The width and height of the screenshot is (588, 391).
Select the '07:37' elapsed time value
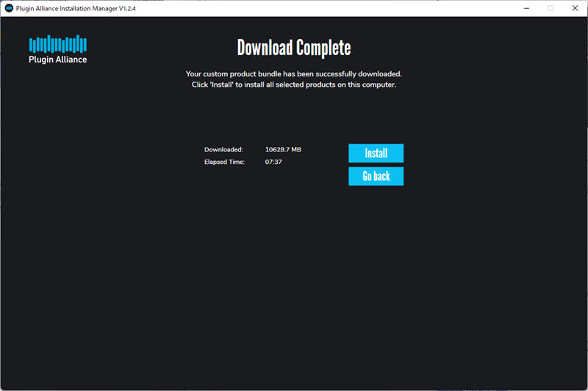pyautogui.click(x=273, y=162)
